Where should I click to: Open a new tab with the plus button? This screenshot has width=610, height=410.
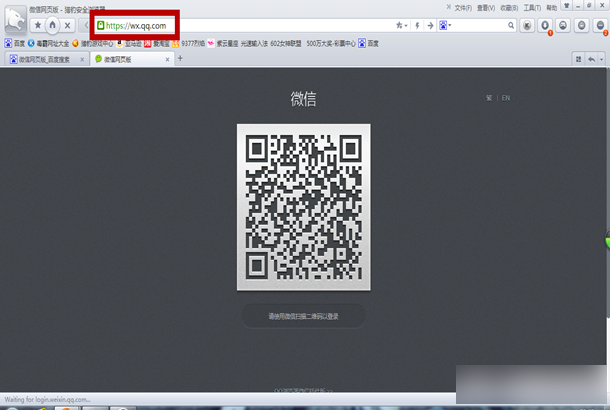pyautogui.click(x=180, y=58)
